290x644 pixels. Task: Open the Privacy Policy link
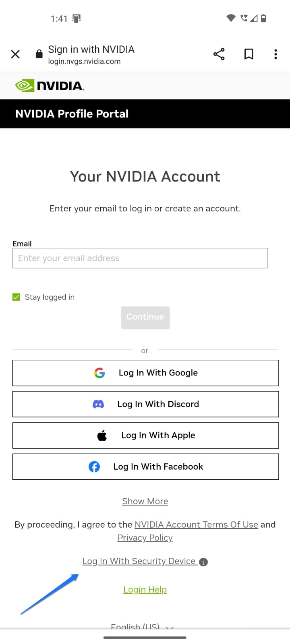coord(145,538)
